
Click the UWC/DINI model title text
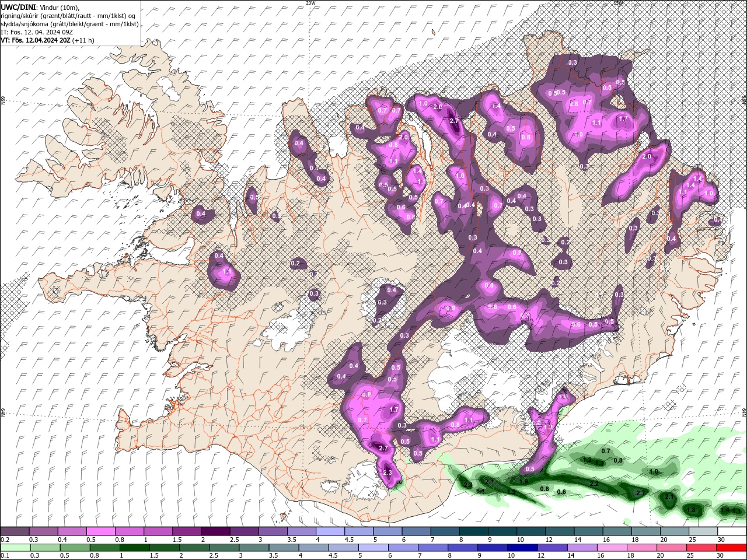click(x=18, y=7)
